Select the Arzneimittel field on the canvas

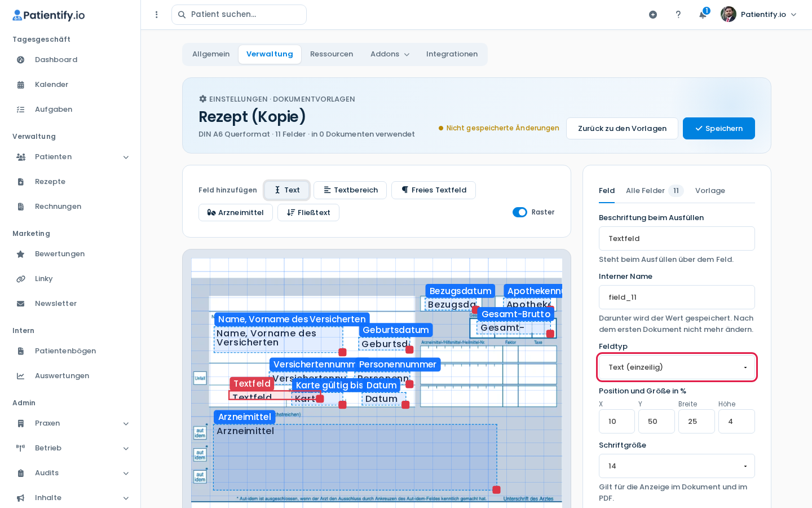(355, 457)
